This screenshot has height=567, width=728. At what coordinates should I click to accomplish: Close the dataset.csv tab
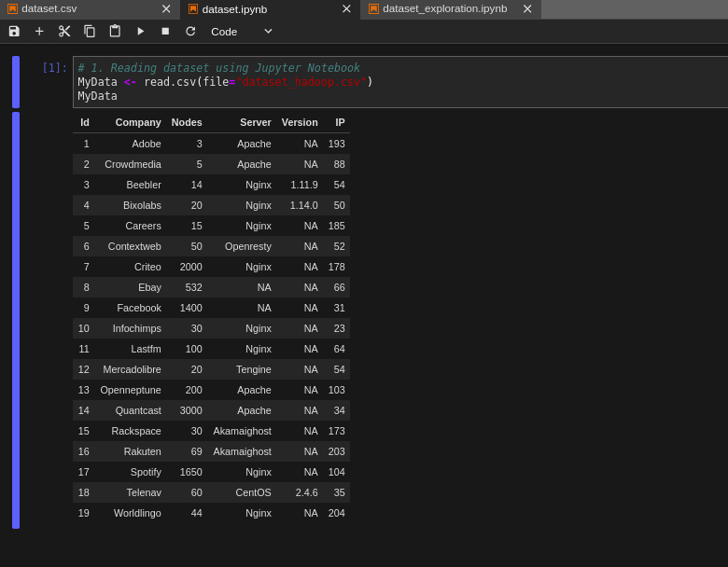166,8
